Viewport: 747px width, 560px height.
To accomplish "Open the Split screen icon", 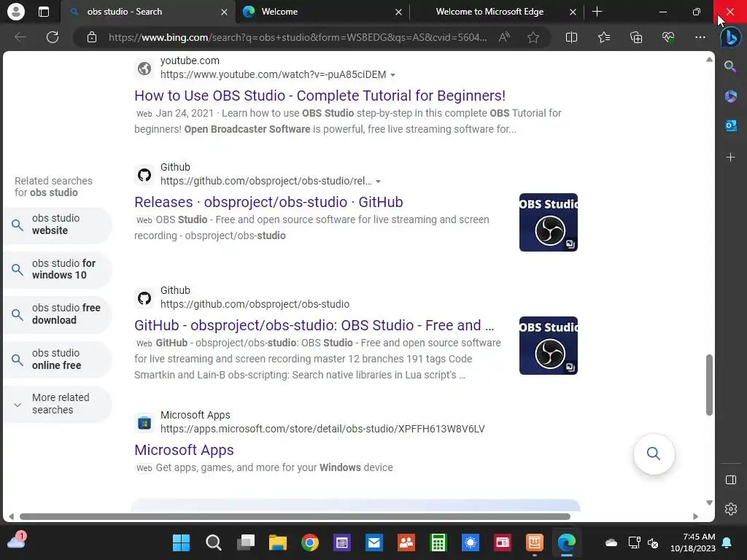I will pyautogui.click(x=571, y=37).
